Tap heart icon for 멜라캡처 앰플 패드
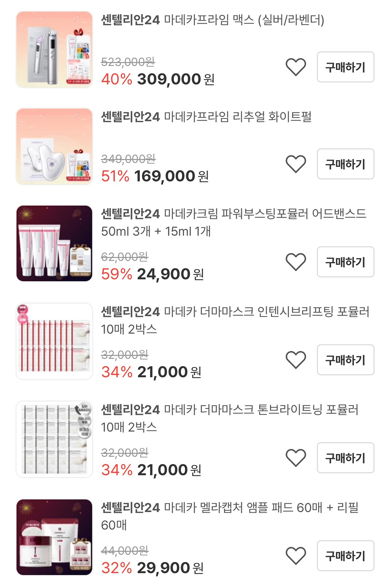The height and width of the screenshot is (588, 390). click(296, 556)
